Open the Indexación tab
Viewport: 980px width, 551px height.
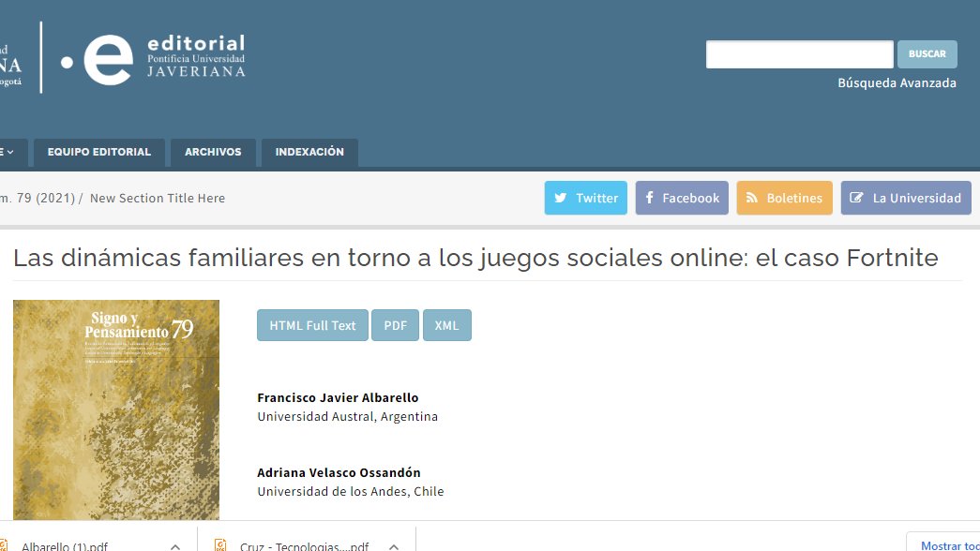(309, 152)
